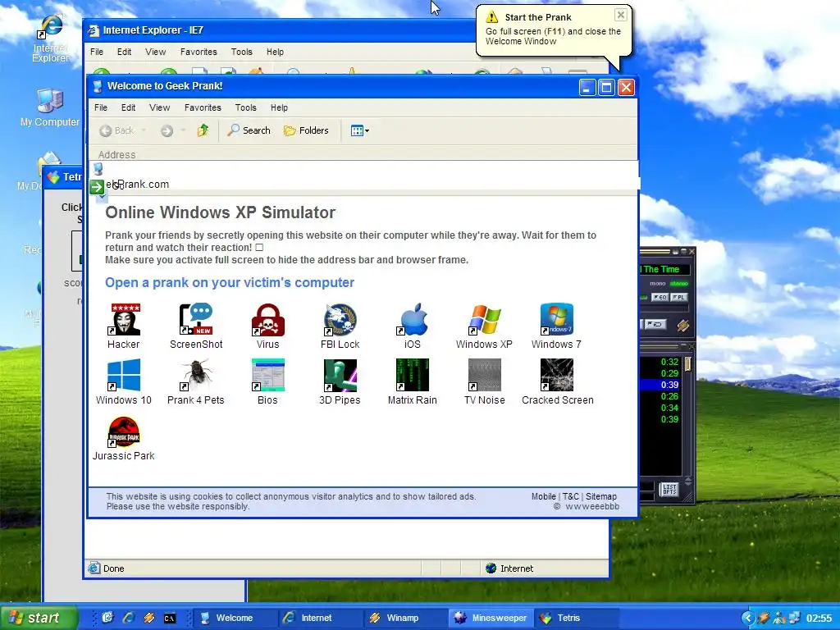Open Favorites menu in Welcome window

(x=203, y=107)
